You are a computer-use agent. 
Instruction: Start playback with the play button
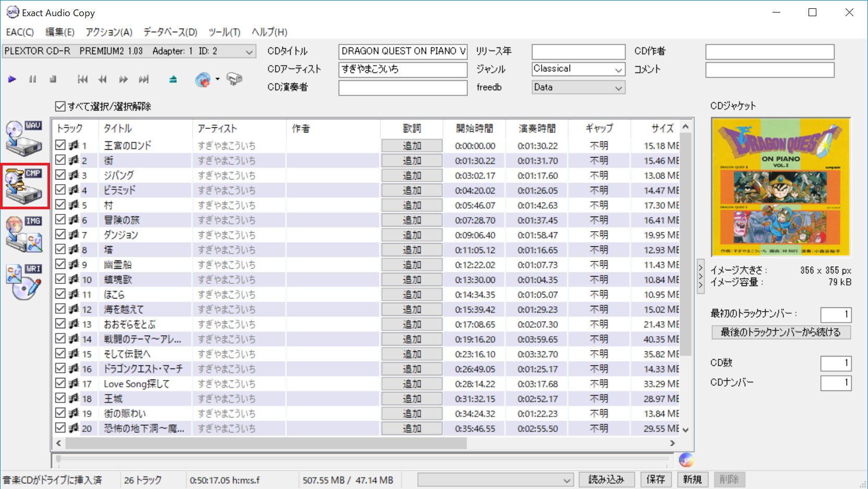pos(12,79)
